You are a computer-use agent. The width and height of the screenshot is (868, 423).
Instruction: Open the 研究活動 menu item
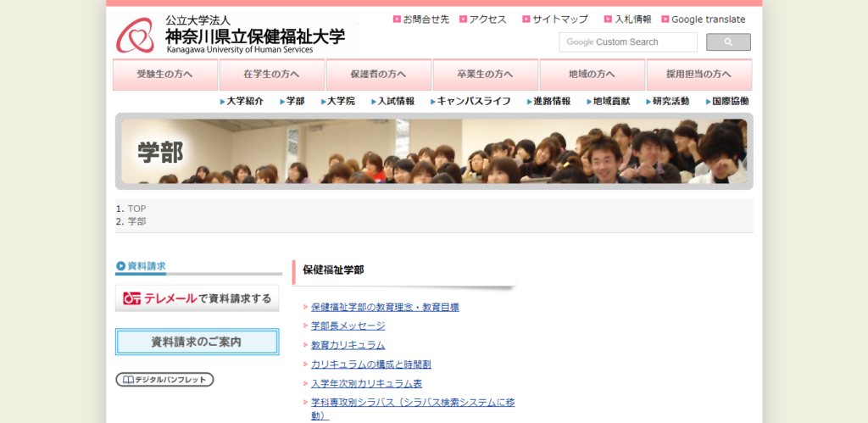668,102
